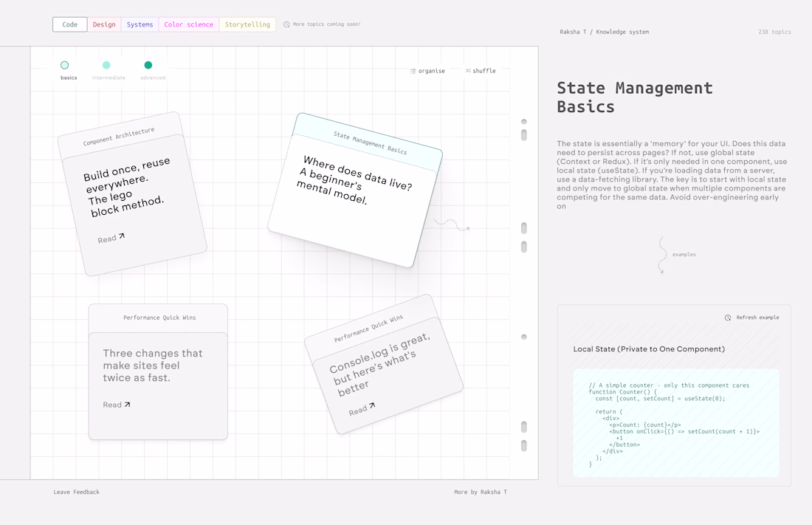Select the advanced level circle
Screen dimensions: 812x525
point(148,65)
